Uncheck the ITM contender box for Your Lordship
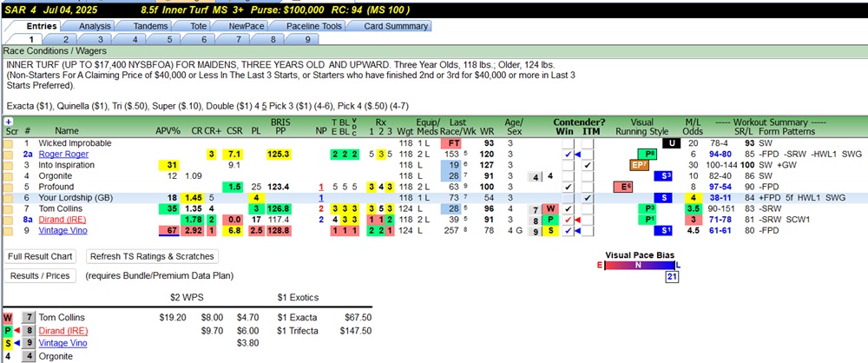 pyautogui.click(x=588, y=198)
